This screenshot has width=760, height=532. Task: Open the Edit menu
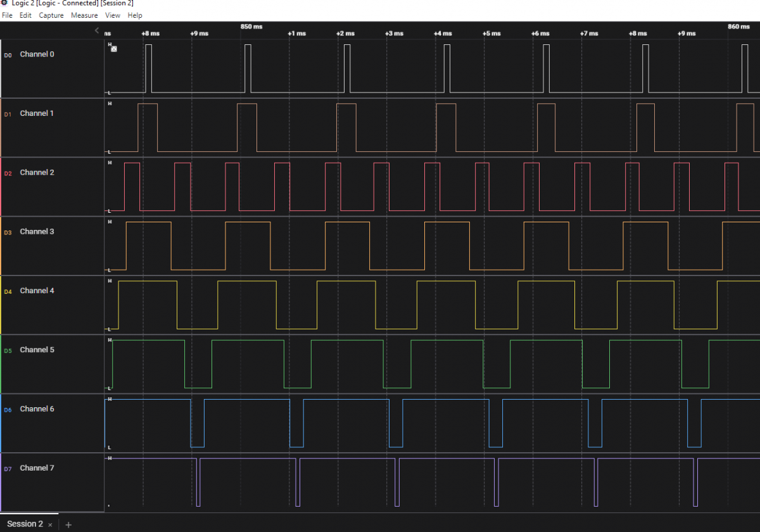pos(25,15)
